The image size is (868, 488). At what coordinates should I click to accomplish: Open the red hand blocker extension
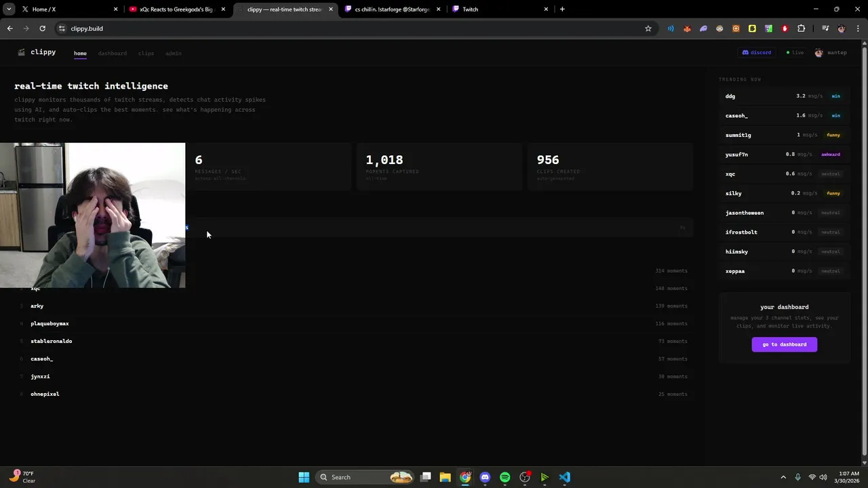click(785, 28)
